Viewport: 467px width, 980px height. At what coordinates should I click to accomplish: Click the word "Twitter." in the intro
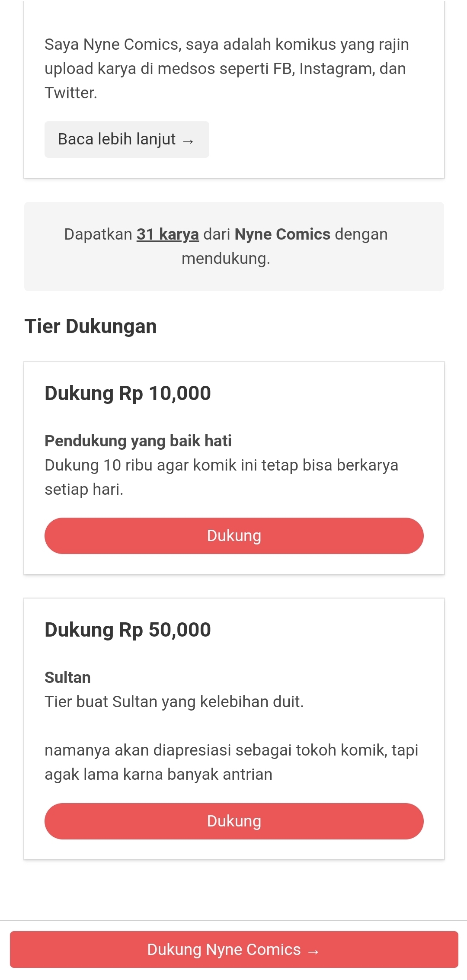pos(71,93)
